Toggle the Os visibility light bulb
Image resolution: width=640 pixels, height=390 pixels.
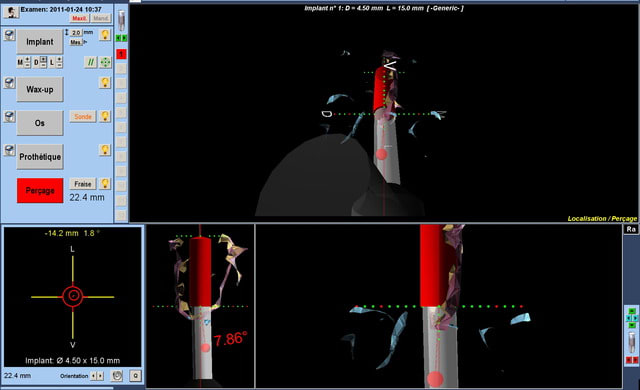(105, 116)
